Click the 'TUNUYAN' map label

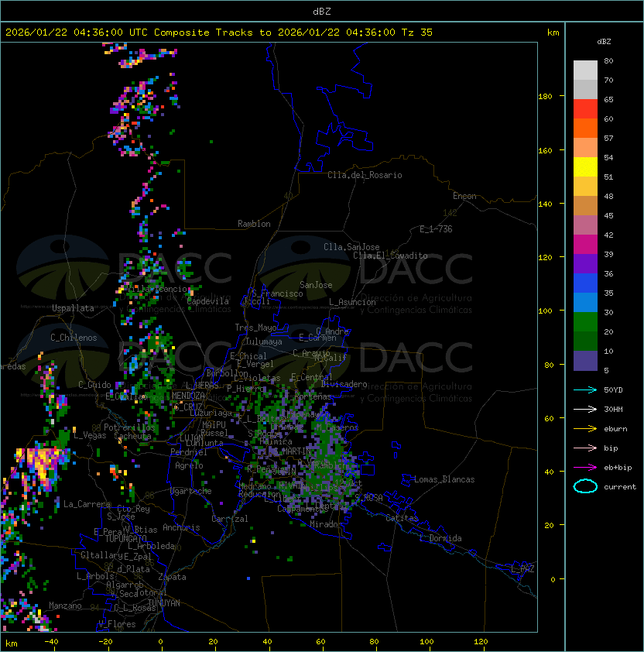click(164, 603)
